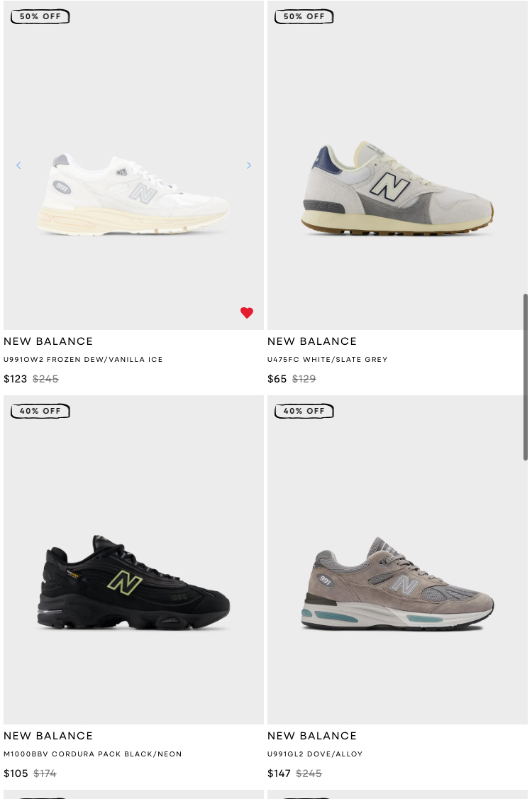This screenshot has height=799, width=532.
Task: Click New Balance brand above M1000BBV
Action: (48, 736)
